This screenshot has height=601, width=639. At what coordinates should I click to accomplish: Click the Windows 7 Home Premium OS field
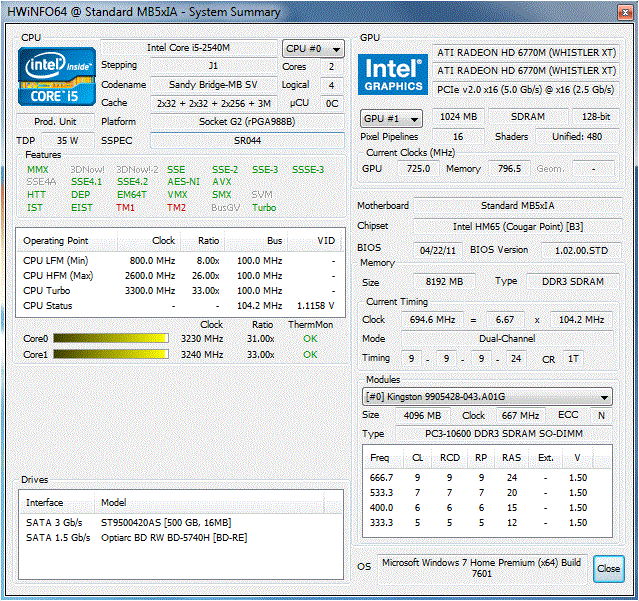click(x=482, y=568)
